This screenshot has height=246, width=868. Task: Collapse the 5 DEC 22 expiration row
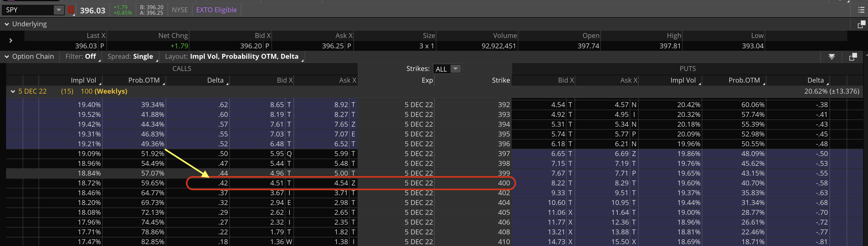tap(13, 91)
